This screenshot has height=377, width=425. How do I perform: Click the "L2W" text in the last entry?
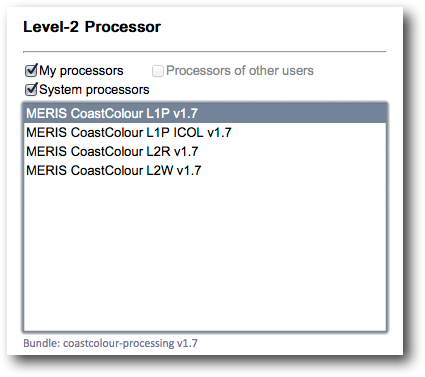160,171
